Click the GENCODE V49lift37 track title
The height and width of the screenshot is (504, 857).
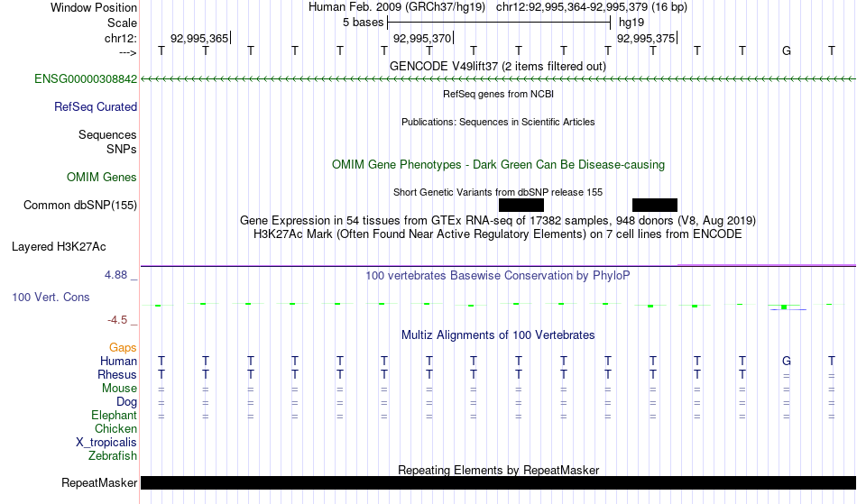coord(498,67)
